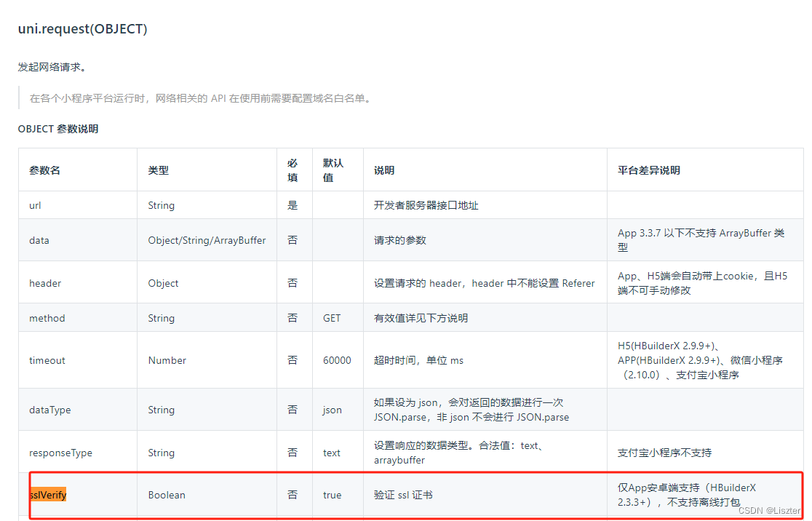Click the 说明 column header
This screenshot has width=812, height=521.
(x=384, y=170)
